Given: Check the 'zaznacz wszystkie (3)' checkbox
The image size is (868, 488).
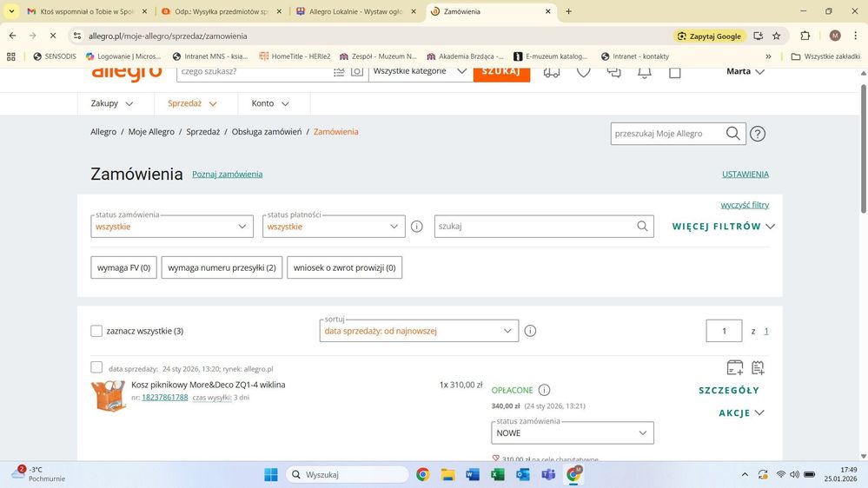Looking at the screenshot, I should click(96, 331).
